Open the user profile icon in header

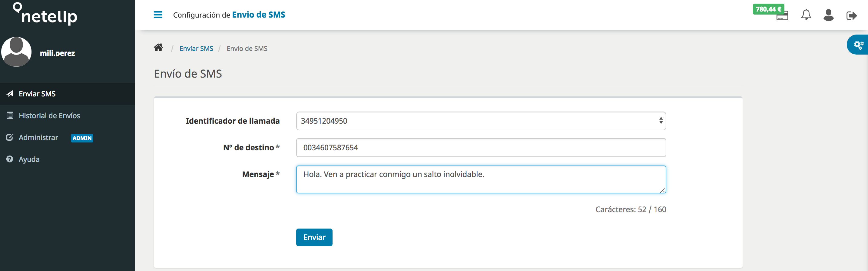[x=829, y=15]
